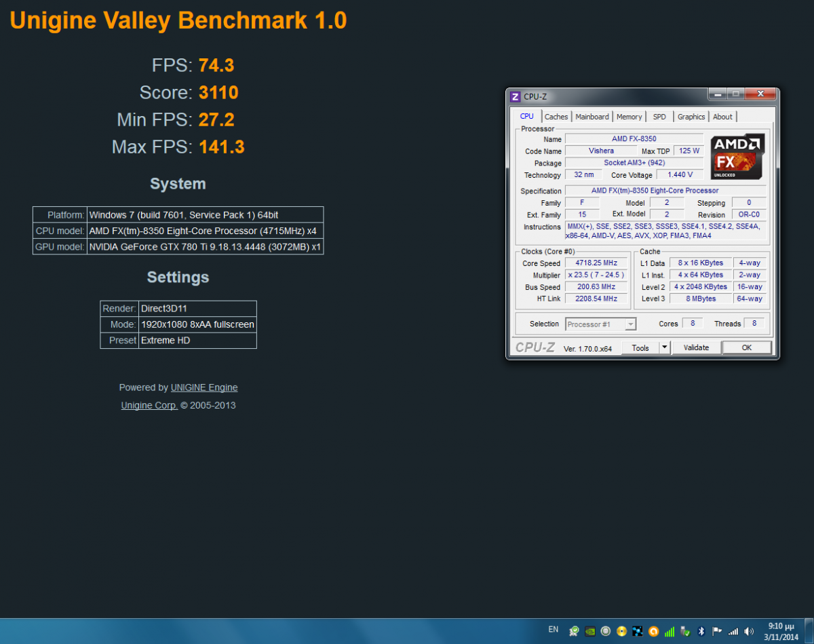Expand the Tools dropdown arrow

click(x=665, y=347)
